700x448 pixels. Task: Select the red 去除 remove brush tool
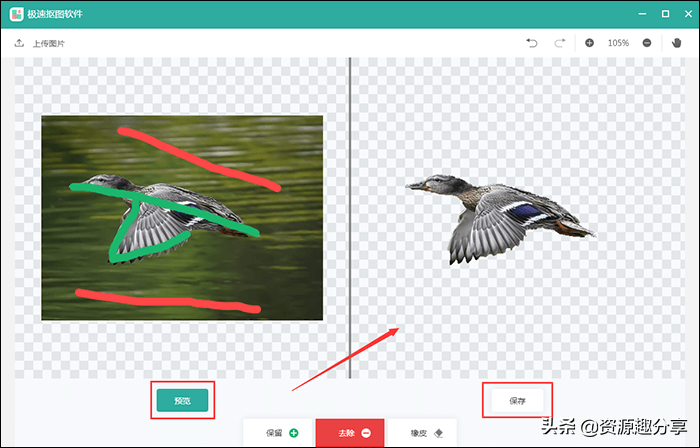click(350, 433)
